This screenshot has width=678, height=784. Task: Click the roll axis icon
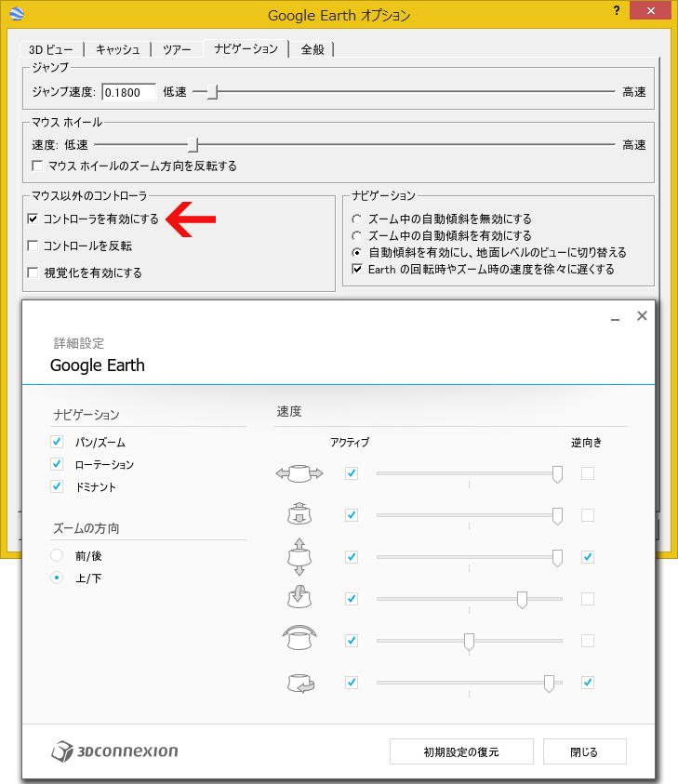[299, 637]
